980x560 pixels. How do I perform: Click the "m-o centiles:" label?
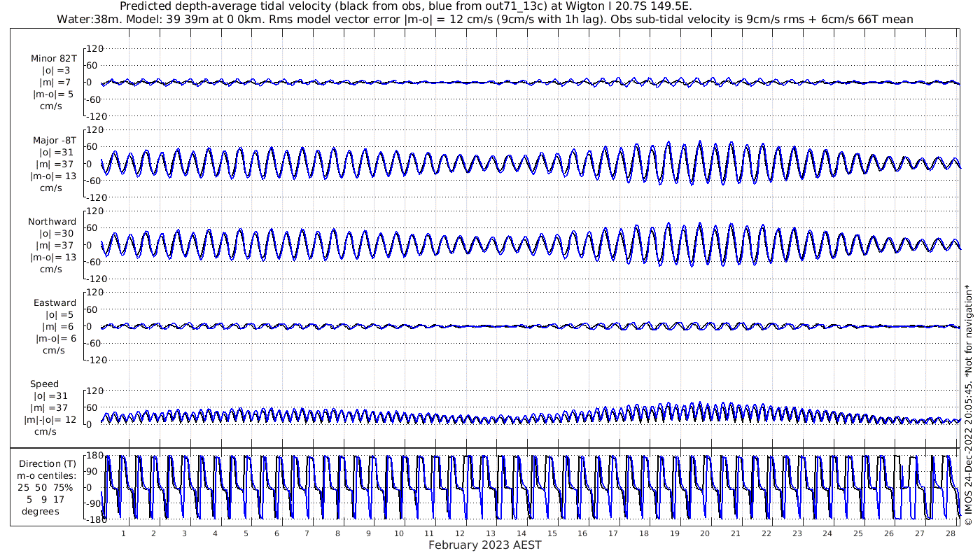[45, 476]
